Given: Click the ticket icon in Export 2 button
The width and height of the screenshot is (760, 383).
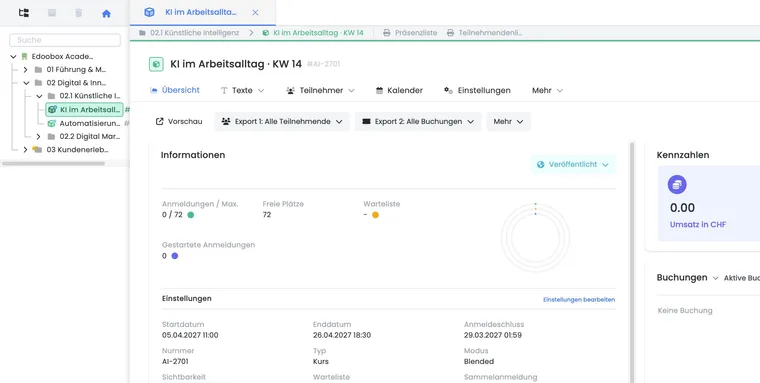Looking at the screenshot, I should point(366,122).
